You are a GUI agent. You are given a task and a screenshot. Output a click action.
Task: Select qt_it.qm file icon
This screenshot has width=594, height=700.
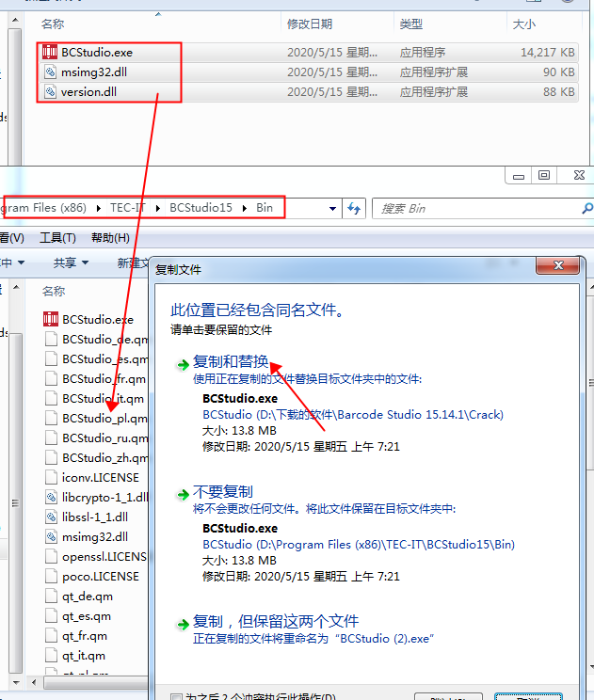[52, 656]
